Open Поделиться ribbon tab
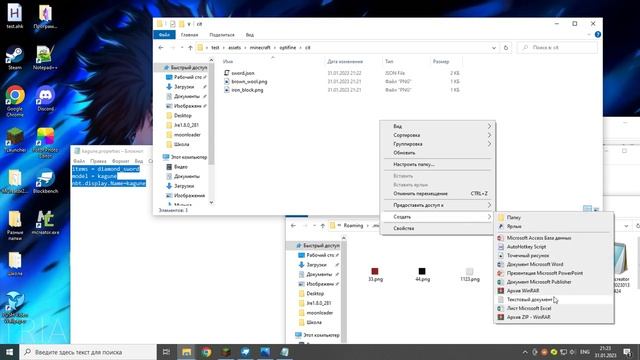The image size is (640, 360). (x=222, y=35)
